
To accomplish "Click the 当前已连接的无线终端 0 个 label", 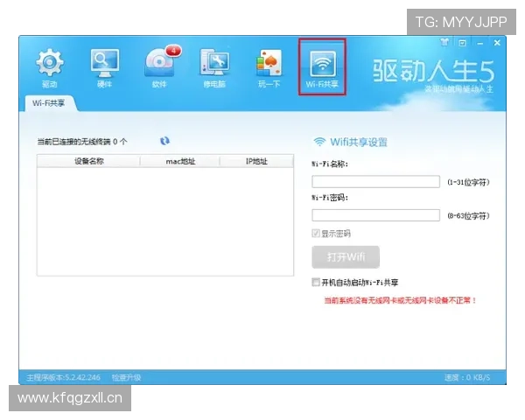I will (82, 142).
